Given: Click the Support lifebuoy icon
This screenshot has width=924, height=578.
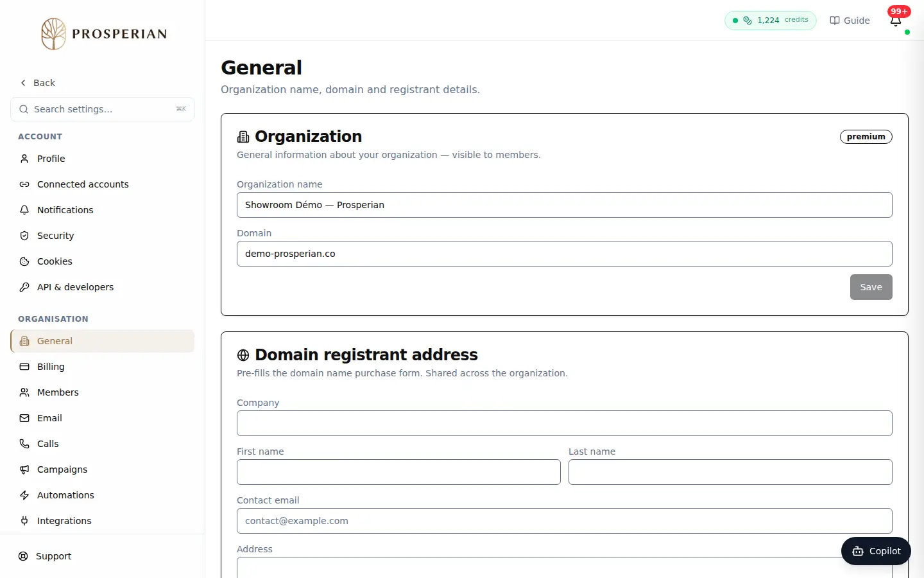Looking at the screenshot, I should click(23, 556).
